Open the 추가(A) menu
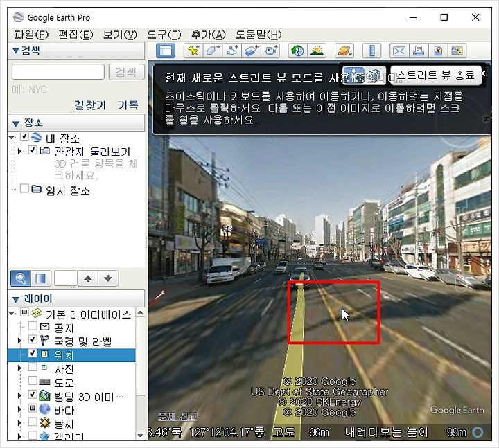Viewport: 499px width, 448px height. point(209,35)
